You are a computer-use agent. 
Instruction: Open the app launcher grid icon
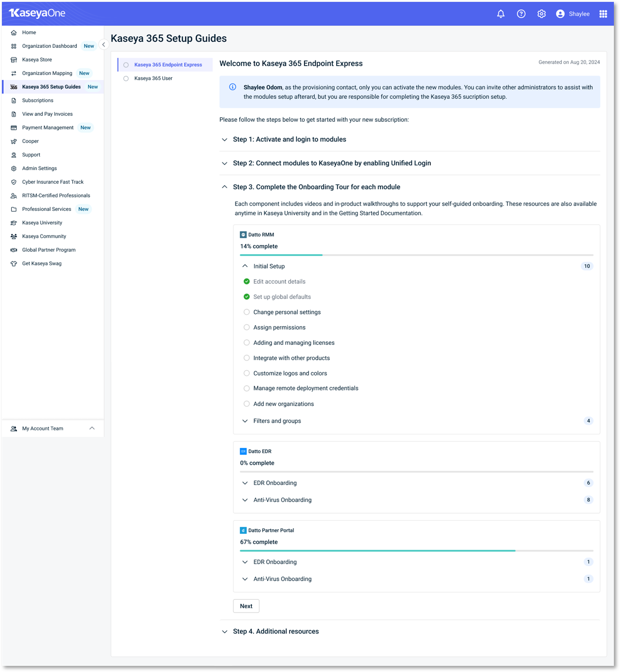coord(603,14)
